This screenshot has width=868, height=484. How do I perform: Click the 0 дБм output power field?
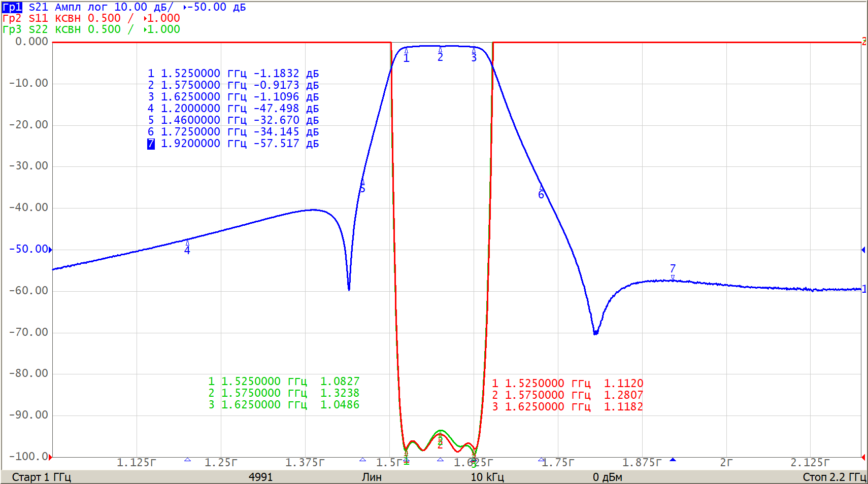click(607, 477)
